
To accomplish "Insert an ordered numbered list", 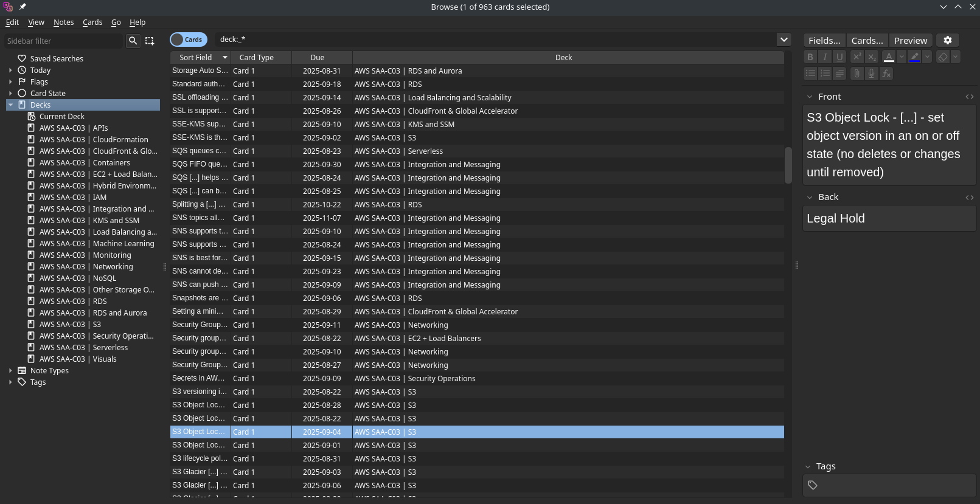I will pos(825,74).
